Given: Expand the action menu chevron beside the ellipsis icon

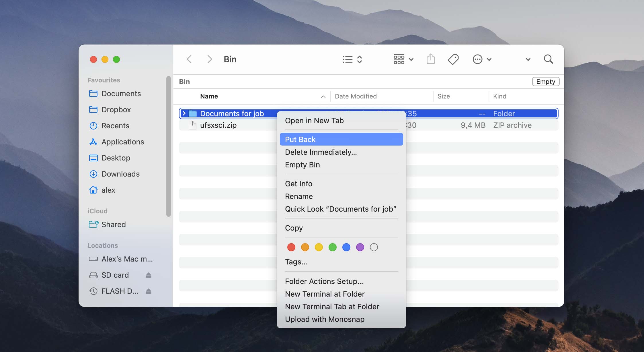Looking at the screenshot, I should pos(489,59).
